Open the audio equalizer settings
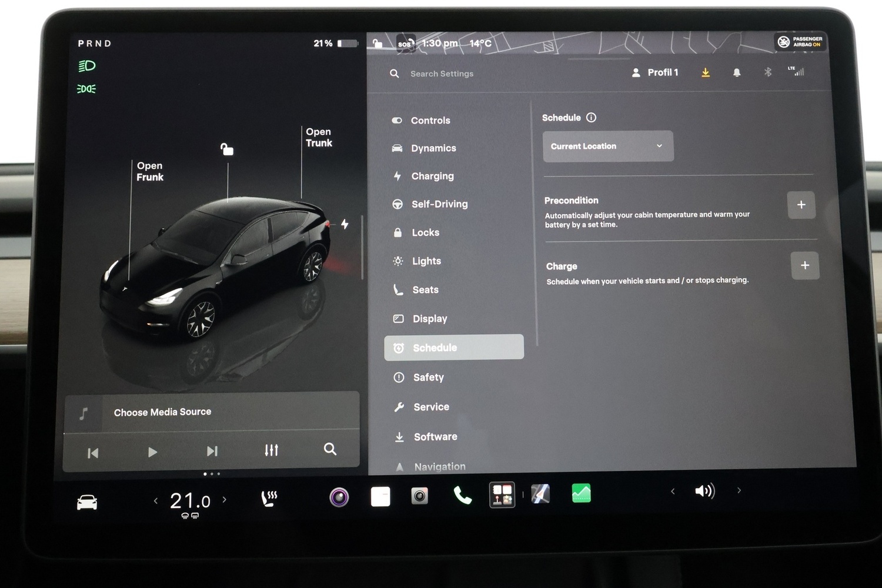This screenshot has width=882, height=588. point(271,450)
